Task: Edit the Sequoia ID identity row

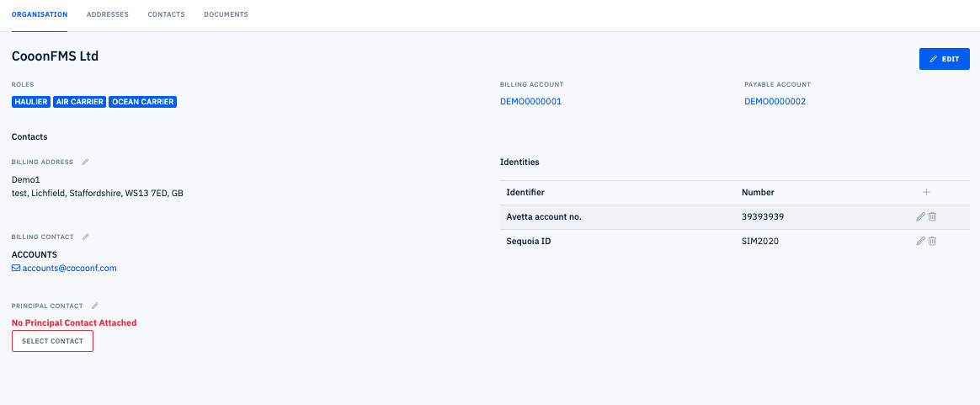Action: point(921,242)
